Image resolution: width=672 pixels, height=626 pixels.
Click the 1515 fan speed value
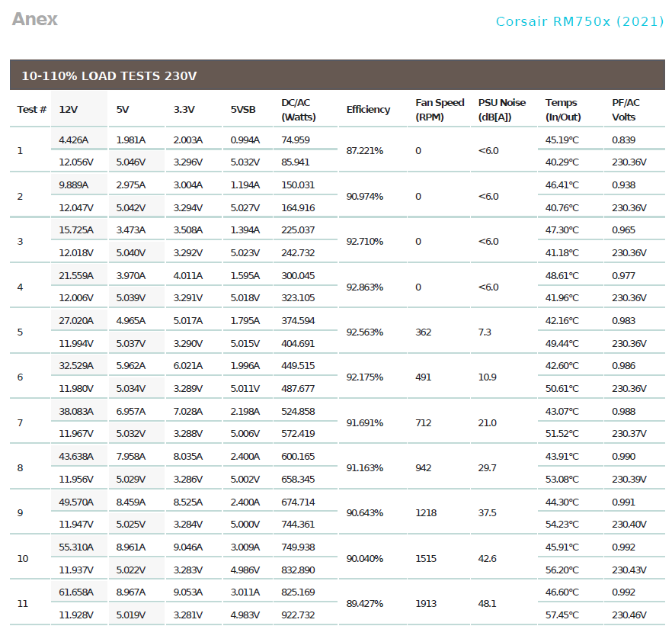(x=426, y=559)
